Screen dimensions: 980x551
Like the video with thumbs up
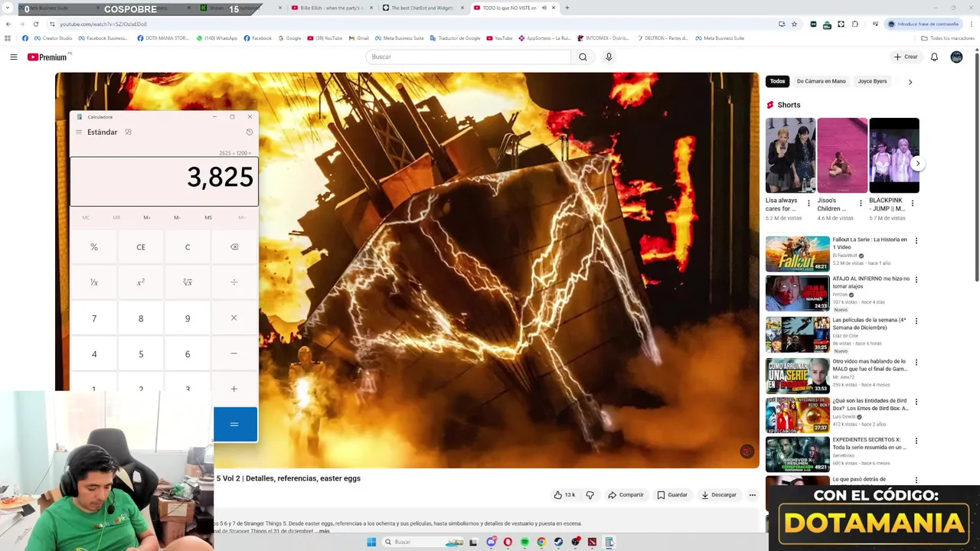click(564, 495)
